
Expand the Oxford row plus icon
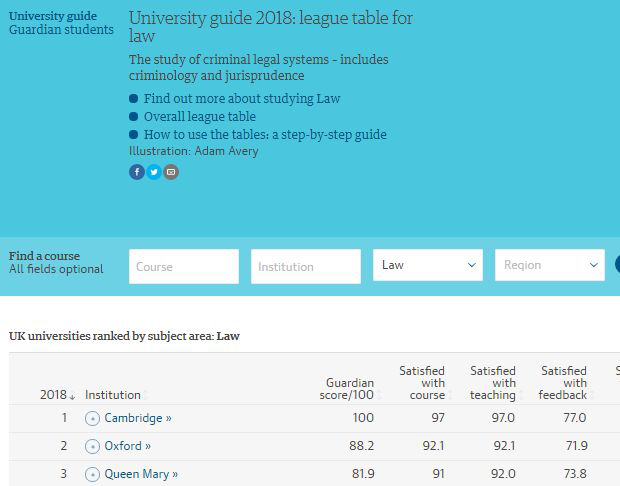pyautogui.click(x=93, y=446)
